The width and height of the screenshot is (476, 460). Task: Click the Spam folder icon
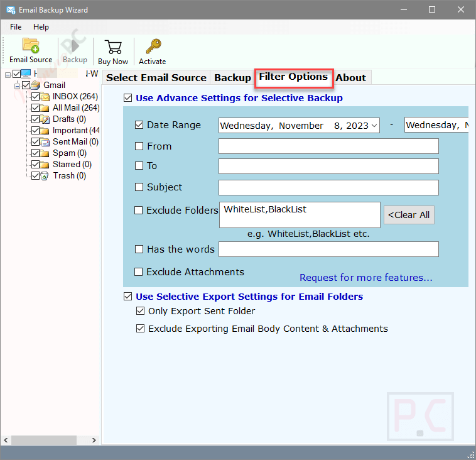pos(45,153)
